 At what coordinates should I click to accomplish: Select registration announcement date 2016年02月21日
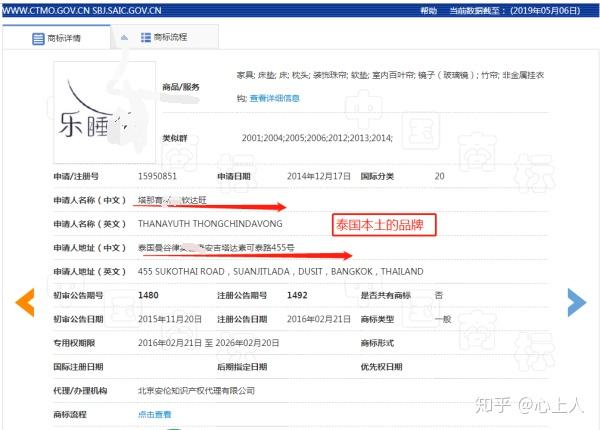point(319,319)
